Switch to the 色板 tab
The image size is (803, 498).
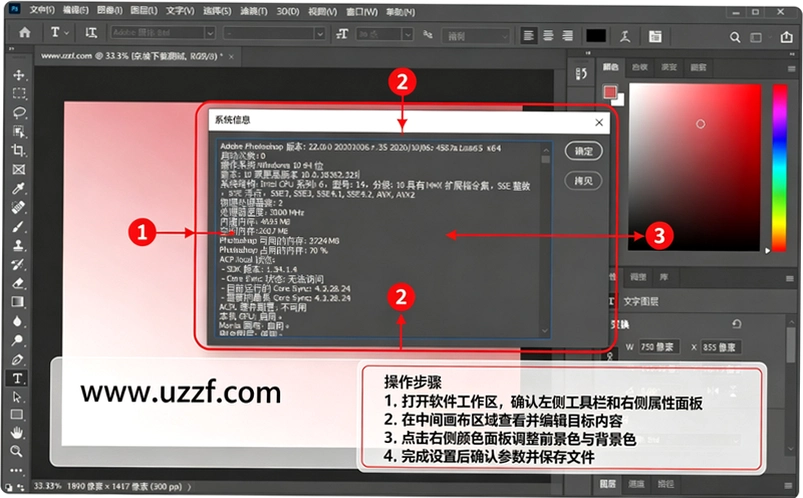click(640, 67)
